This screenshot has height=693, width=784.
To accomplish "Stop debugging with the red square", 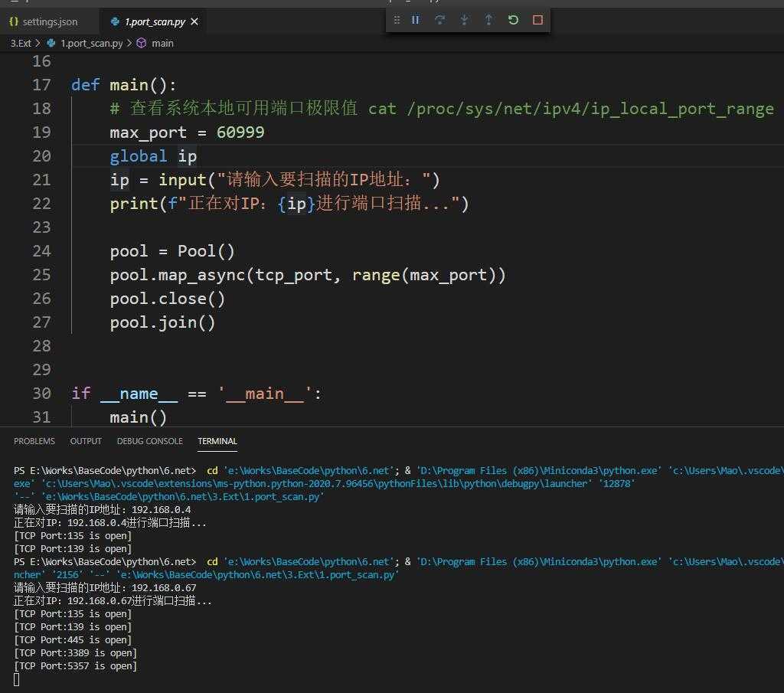I will (x=538, y=20).
